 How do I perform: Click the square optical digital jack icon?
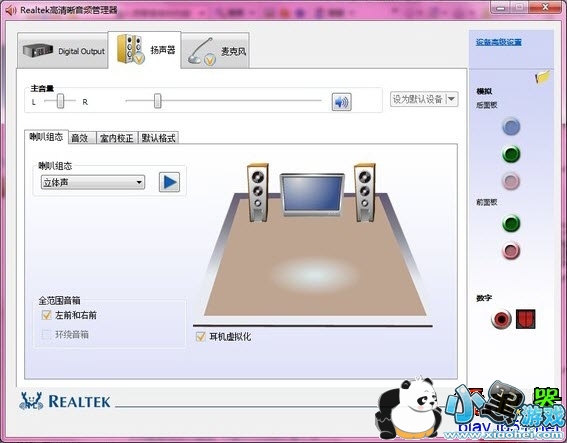(525, 319)
